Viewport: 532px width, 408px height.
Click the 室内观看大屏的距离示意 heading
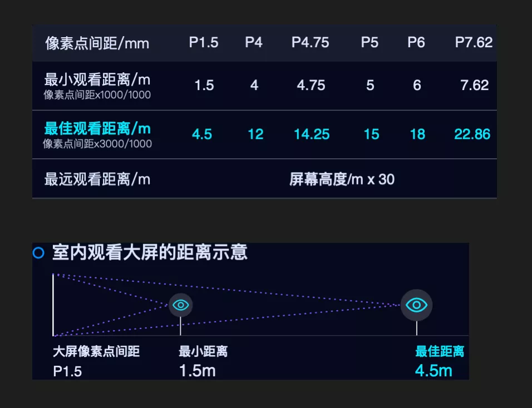(x=150, y=252)
